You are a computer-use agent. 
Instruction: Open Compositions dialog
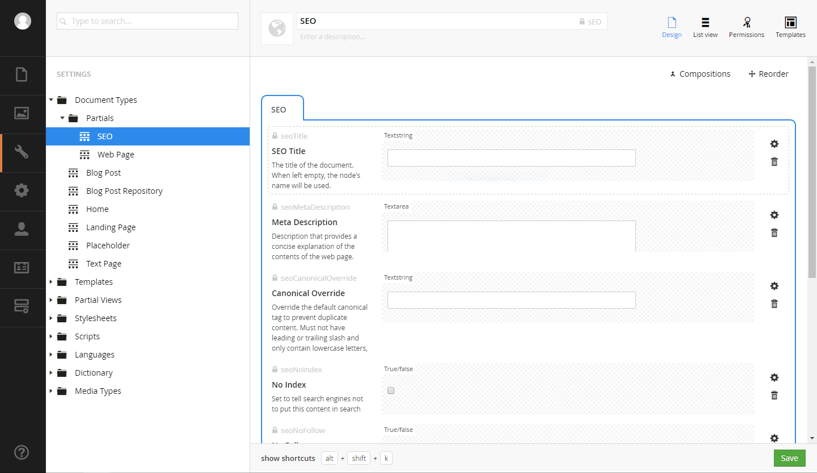coord(700,74)
